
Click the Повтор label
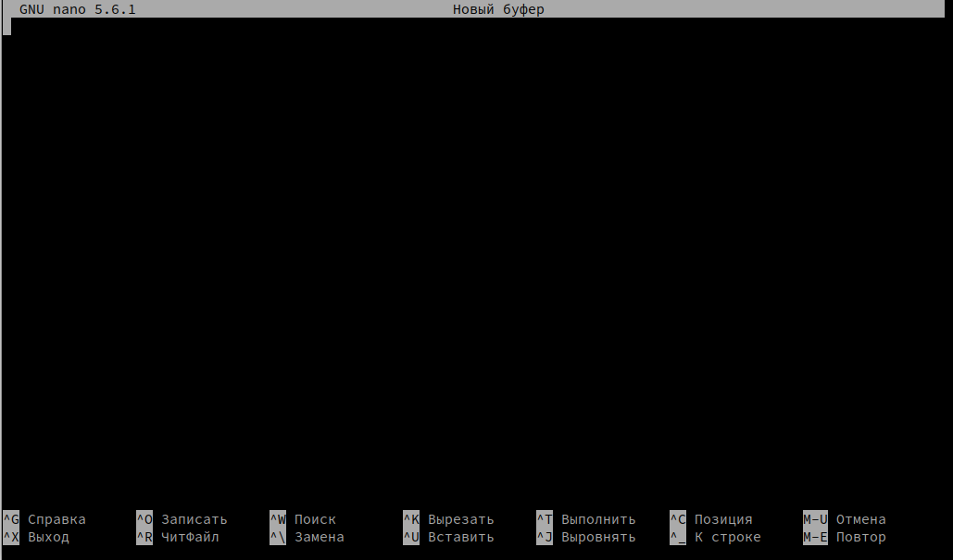click(861, 537)
